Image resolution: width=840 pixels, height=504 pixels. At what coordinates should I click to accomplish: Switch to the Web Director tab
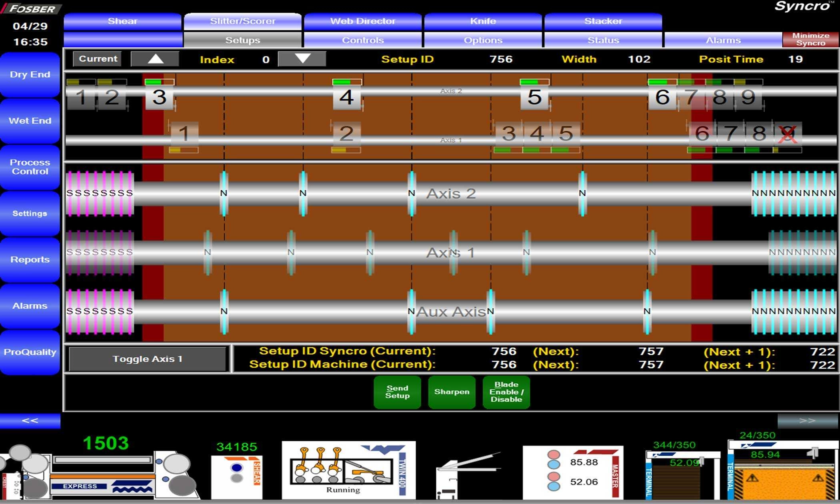362,21
